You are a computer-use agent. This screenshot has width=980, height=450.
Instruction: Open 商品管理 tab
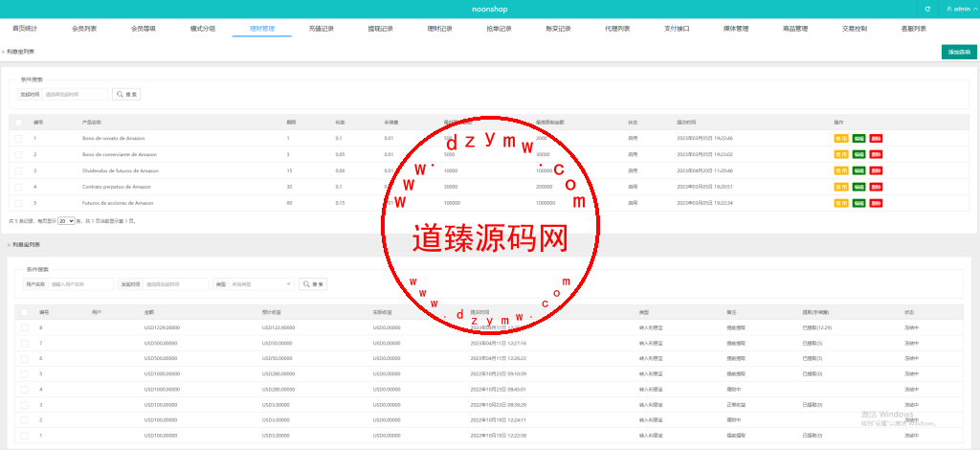(x=795, y=29)
